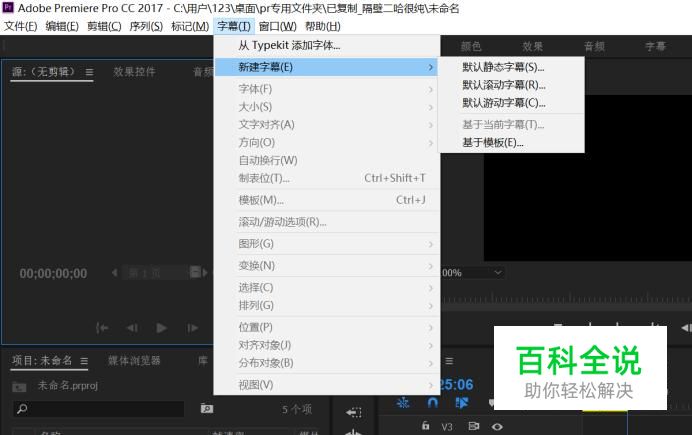Open the 编辑(E) menu
Image resolution: width=692 pixels, height=435 pixels.
click(x=62, y=26)
